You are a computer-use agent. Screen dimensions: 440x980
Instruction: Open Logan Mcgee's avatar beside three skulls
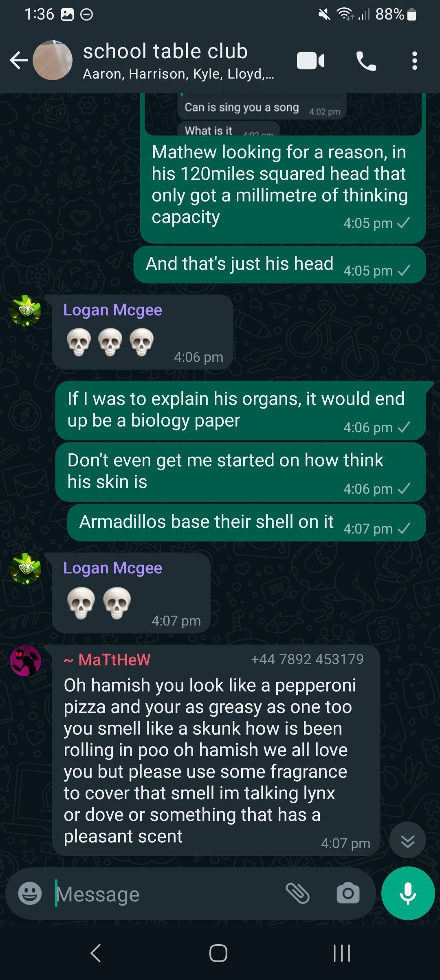(x=25, y=311)
